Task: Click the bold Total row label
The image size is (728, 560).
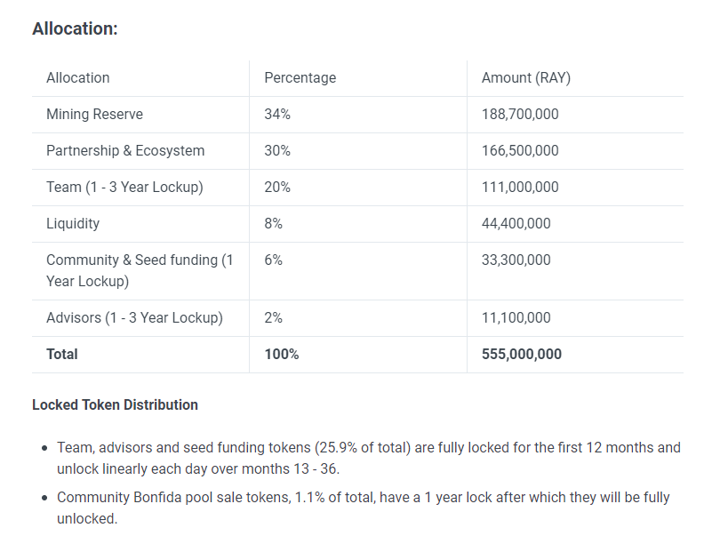Action: pos(61,355)
